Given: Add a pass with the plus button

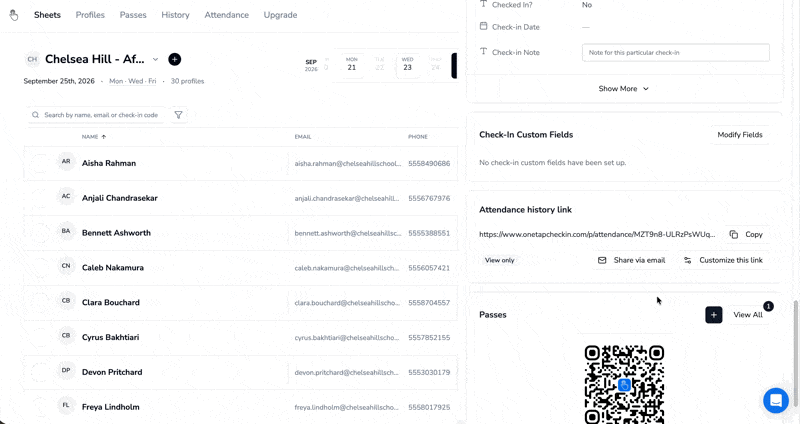Looking at the screenshot, I should point(713,315).
